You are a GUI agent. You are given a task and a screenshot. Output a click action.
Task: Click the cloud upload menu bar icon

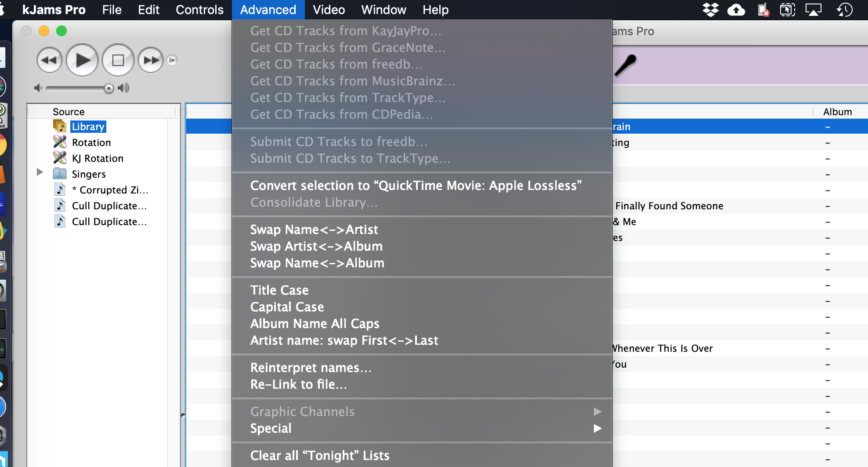point(736,10)
